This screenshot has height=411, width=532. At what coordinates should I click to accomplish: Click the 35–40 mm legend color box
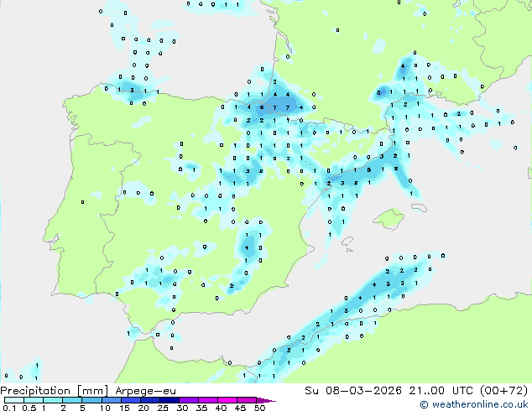pos(208,400)
